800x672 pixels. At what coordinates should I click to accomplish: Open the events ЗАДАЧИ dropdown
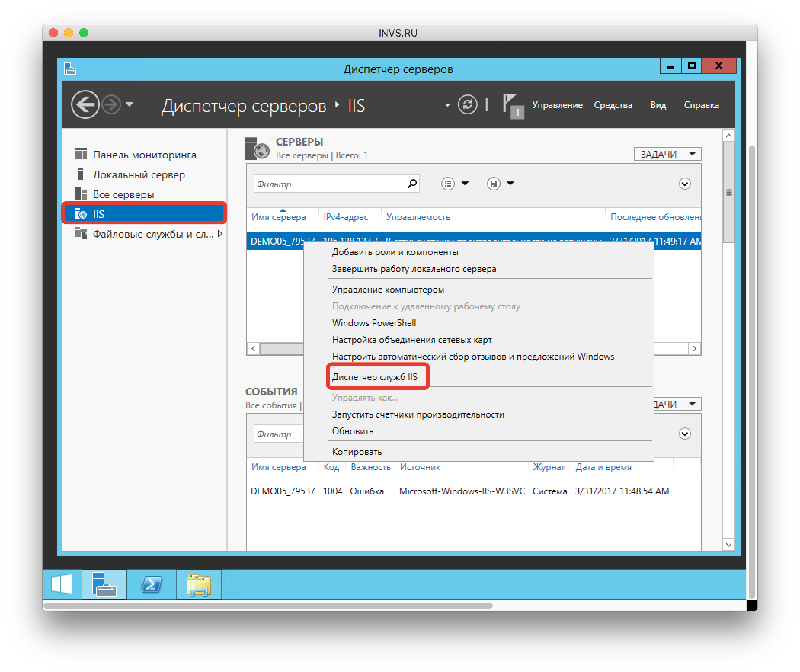click(678, 404)
